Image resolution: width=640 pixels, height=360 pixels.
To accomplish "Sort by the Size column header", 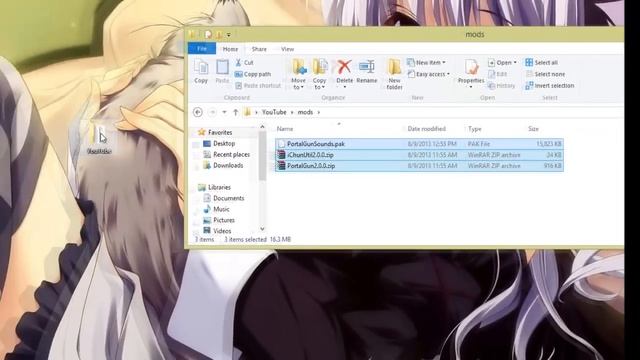I will 533,129.
